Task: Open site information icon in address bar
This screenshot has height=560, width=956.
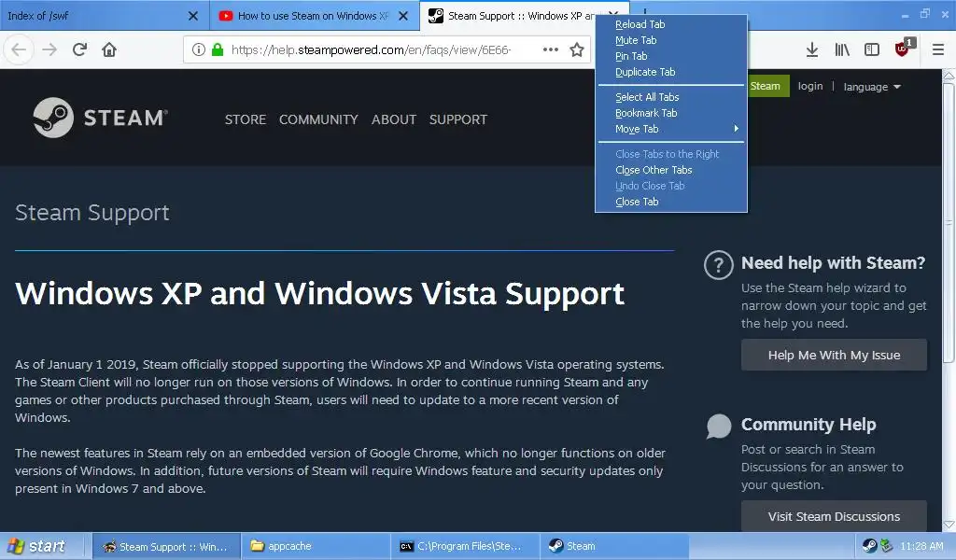Action: pyautogui.click(x=198, y=49)
